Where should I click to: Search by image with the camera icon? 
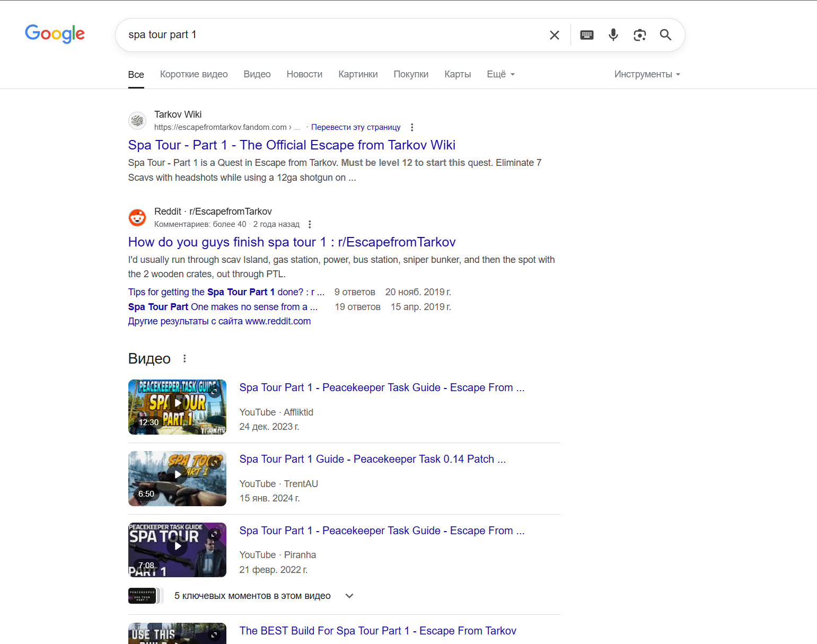tap(640, 35)
